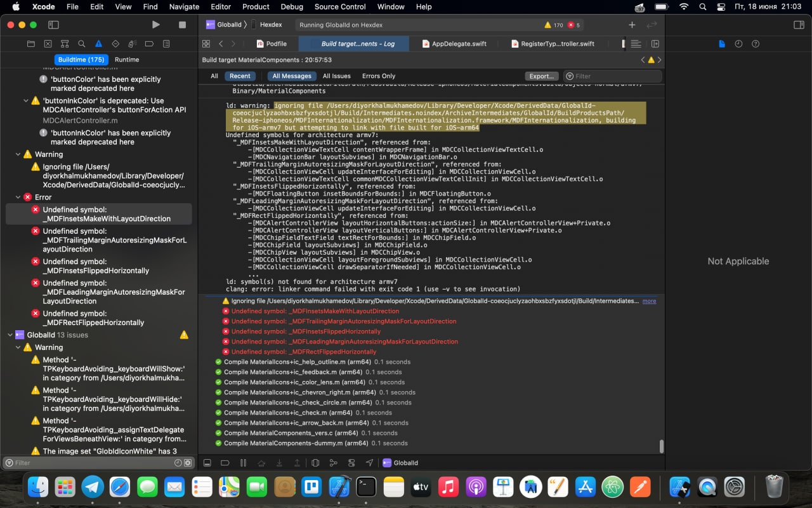Click the 5 errors indicator
This screenshot has width=812, height=508.
[574, 25]
